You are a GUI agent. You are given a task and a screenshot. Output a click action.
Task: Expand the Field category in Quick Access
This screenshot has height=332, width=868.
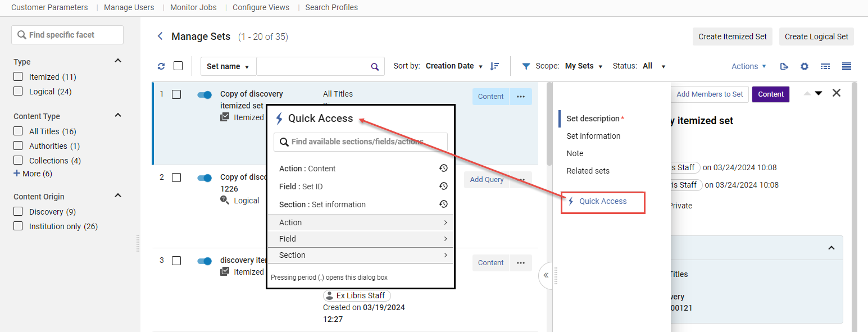(360, 239)
